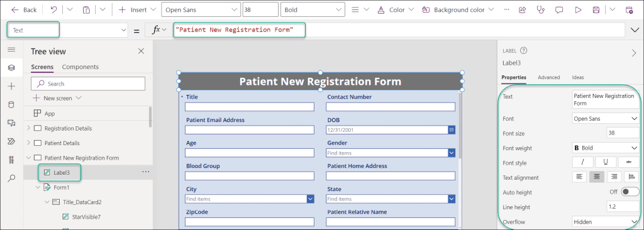Screen dimensions: 644x230
Task: Click the toolbar more options ellipsis
Action: click(x=506, y=9)
